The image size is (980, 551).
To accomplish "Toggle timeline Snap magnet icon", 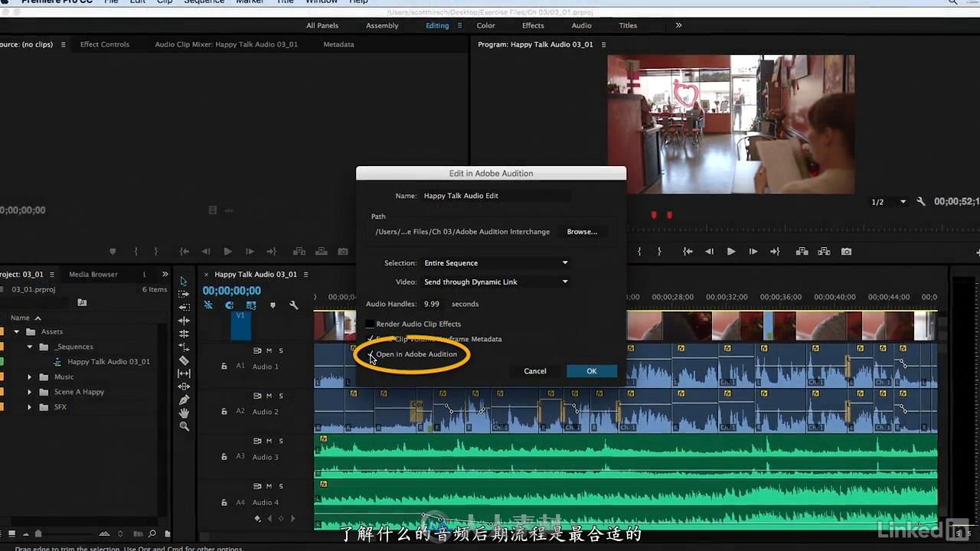I will tap(229, 305).
